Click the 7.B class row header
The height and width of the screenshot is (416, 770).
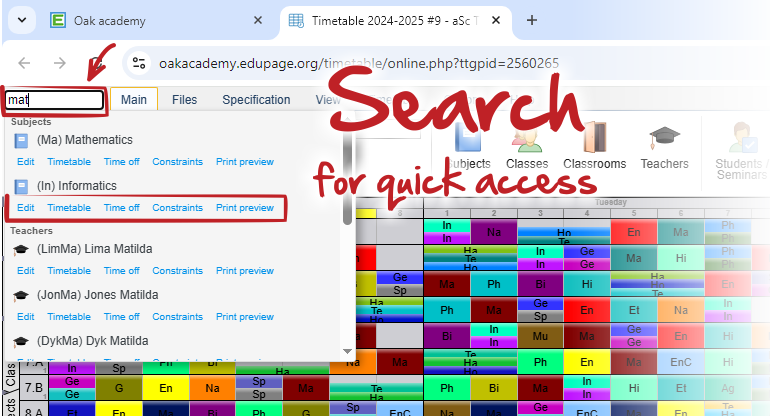tap(33, 388)
